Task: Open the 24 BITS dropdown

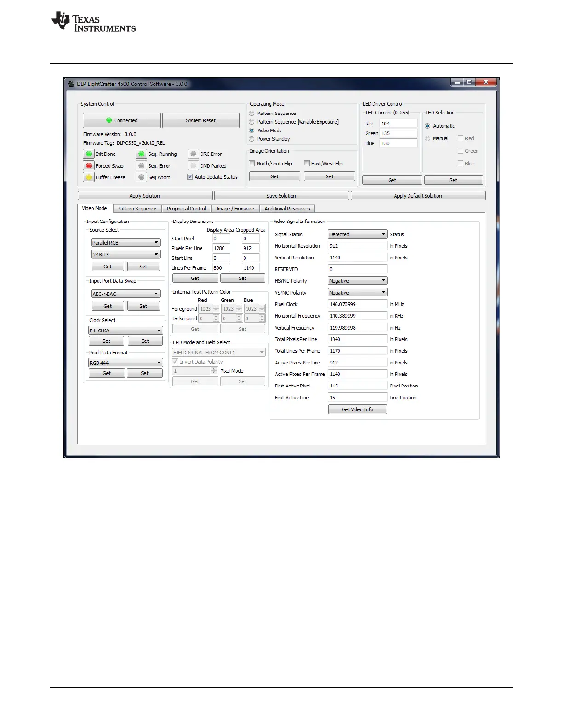Action: [x=126, y=254]
